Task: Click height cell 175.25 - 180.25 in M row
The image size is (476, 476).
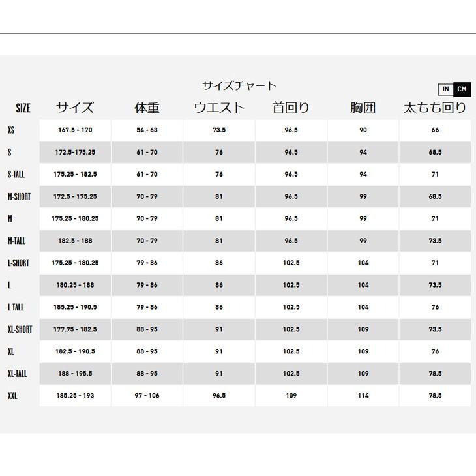Action: click(x=75, y=218)
